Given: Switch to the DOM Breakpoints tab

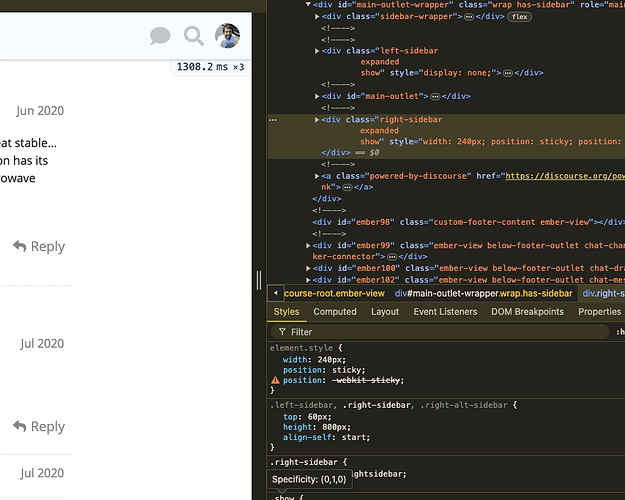Looking at the screenshot, I should coord(527,312).
